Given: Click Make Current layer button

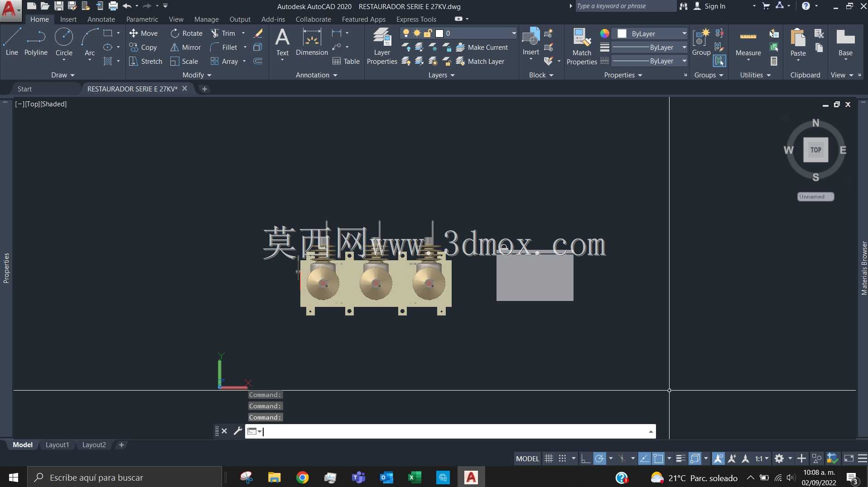Looking at the screenshot, I should [482, 47].
